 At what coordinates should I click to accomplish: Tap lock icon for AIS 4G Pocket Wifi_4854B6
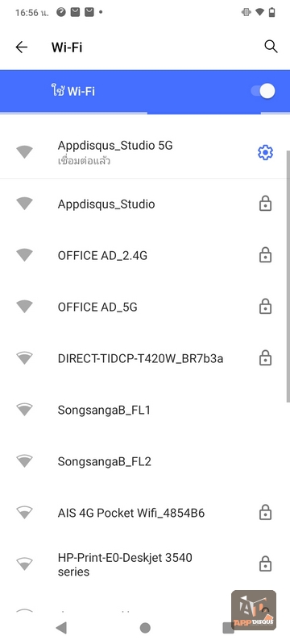click(x=265, y=513)
